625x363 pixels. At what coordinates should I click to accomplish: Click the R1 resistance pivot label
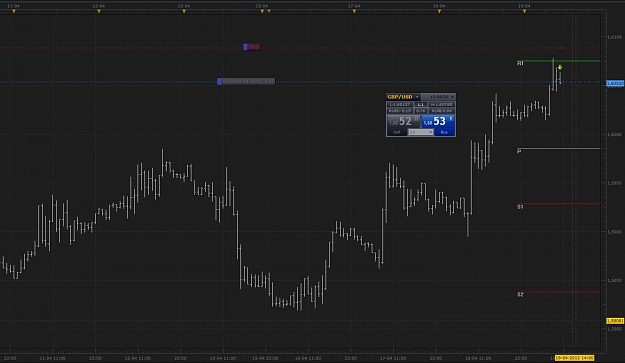point(520,63)
